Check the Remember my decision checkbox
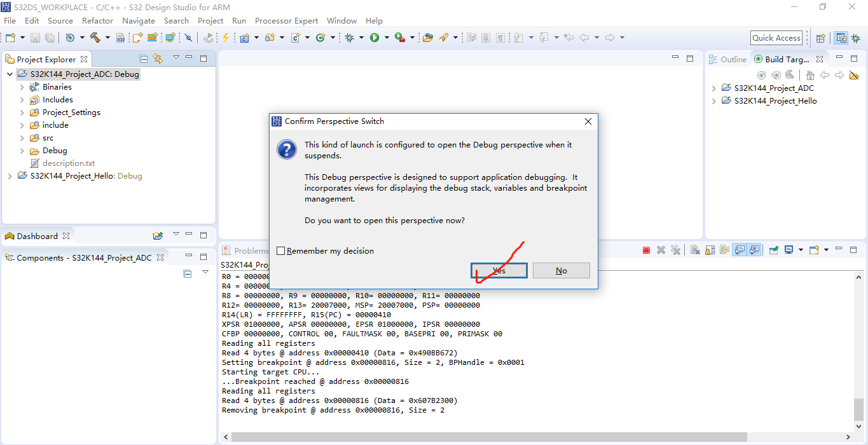This screenshot has height=445, width=868. (x=281, y=251)
